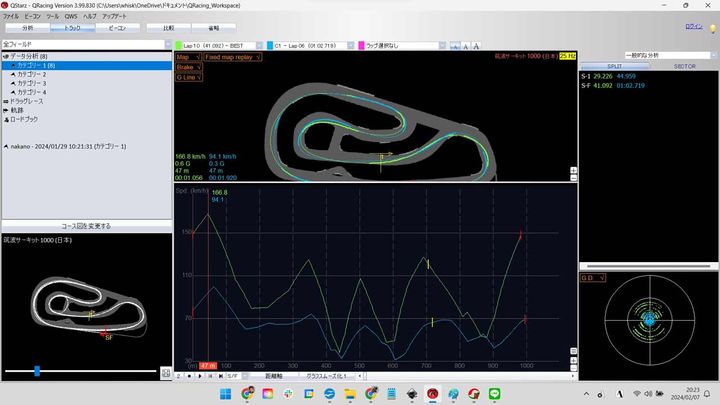The width and height of the screenshot is (720, 405).
Task: Select カテゴリー 2 in the data tree
Action: click(x=31, y=74)
